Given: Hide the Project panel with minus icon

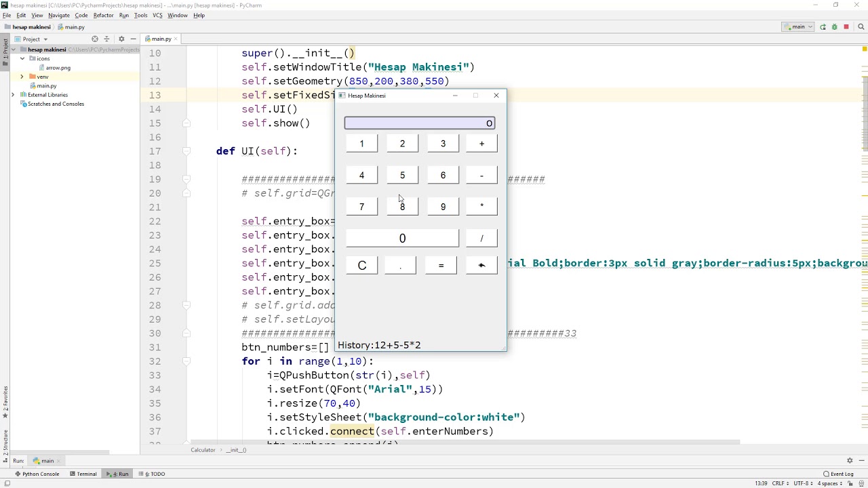Looking at the screenshot, I should pos(133,39).
